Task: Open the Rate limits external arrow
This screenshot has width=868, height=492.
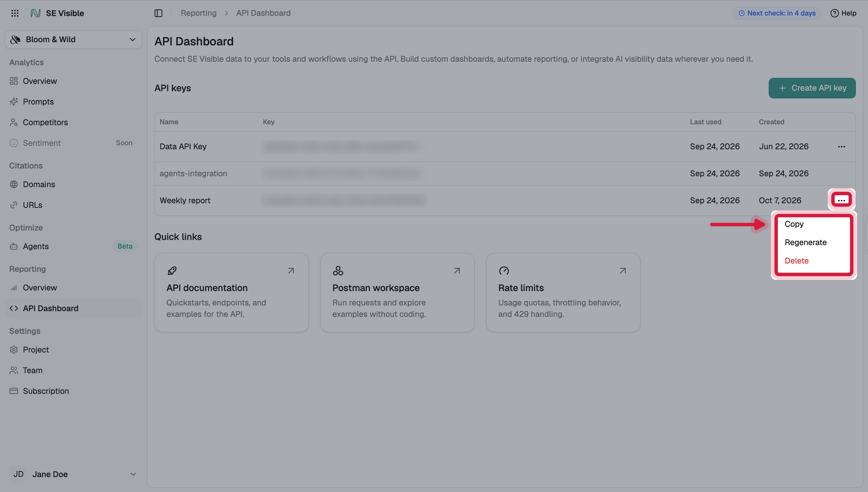Action: 623,271
